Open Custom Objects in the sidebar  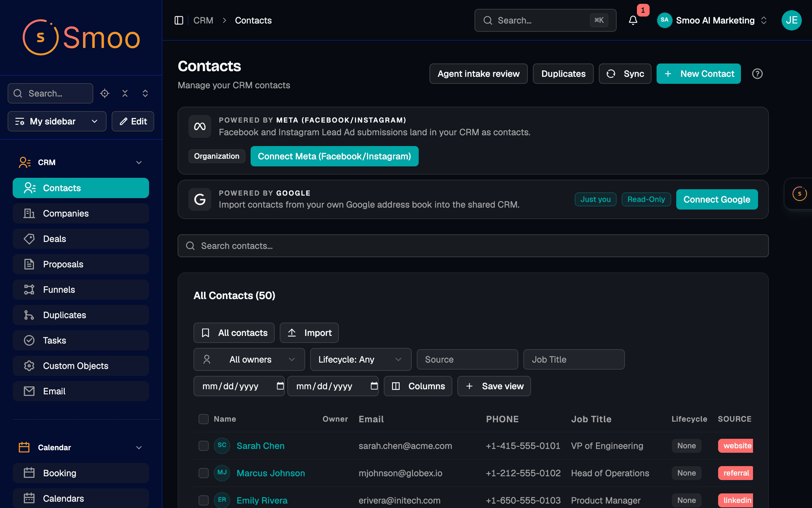[81, 366]
